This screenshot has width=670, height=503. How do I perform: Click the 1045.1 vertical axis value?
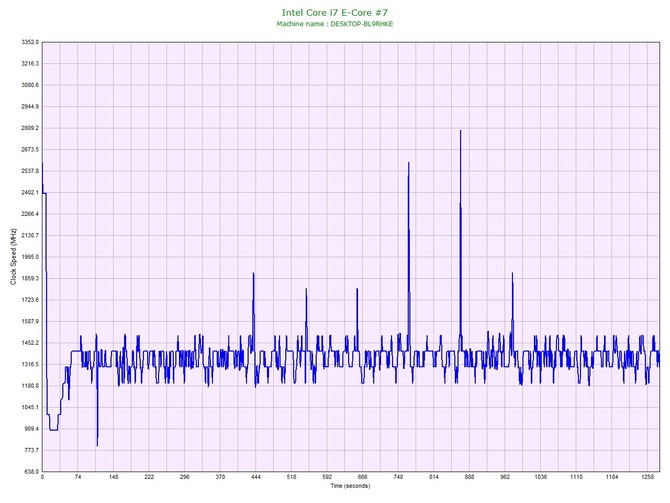pyautogui.click(x=30, y=407)
